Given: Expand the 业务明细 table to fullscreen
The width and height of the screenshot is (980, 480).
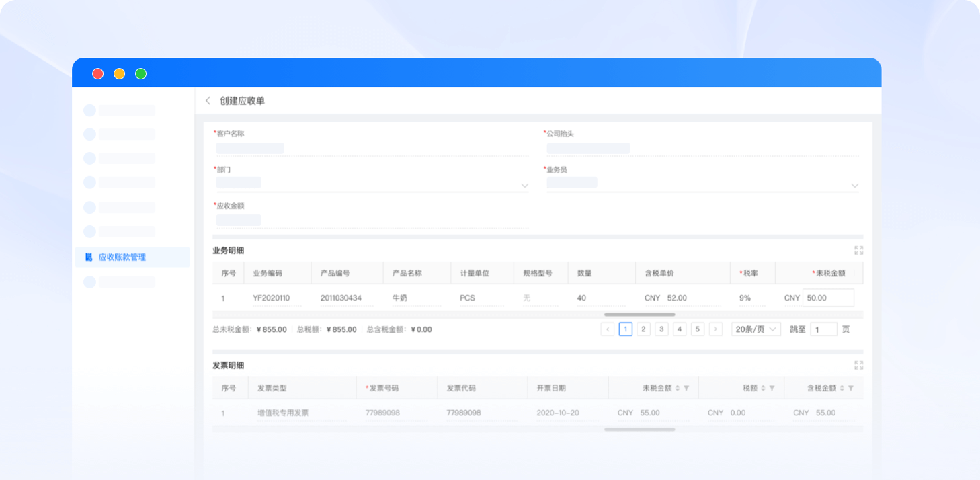Looking at the screenshot, I should coord(858,250).
